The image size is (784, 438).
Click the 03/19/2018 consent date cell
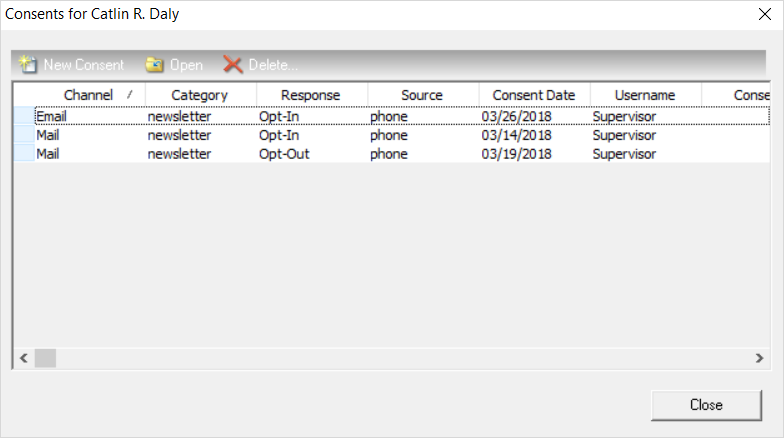tap(516, 154)
